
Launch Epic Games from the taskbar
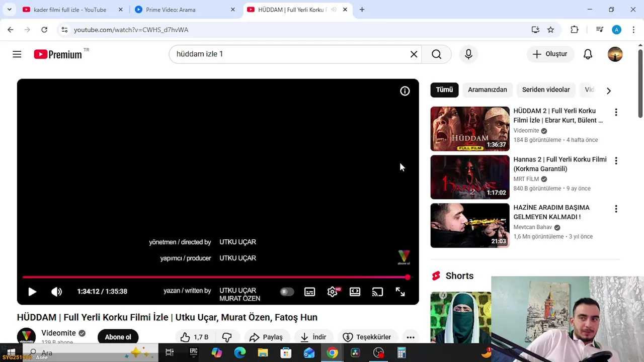tap(194, 353)
